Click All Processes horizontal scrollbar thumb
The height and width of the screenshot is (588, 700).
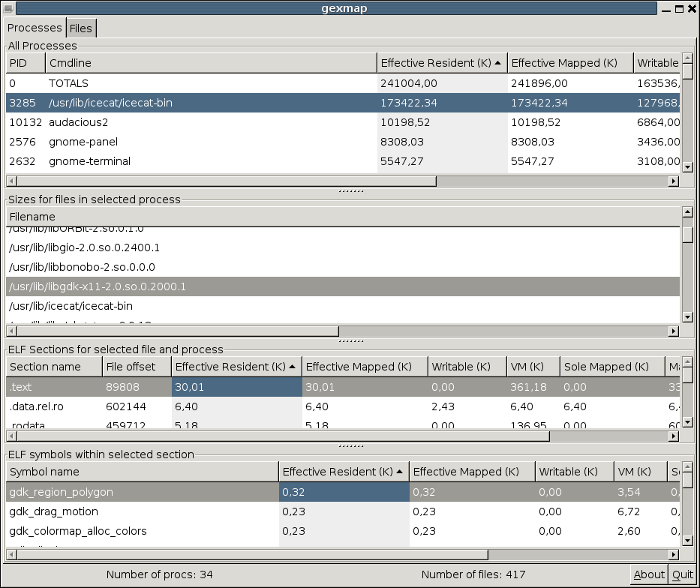[x=227, y=181]
